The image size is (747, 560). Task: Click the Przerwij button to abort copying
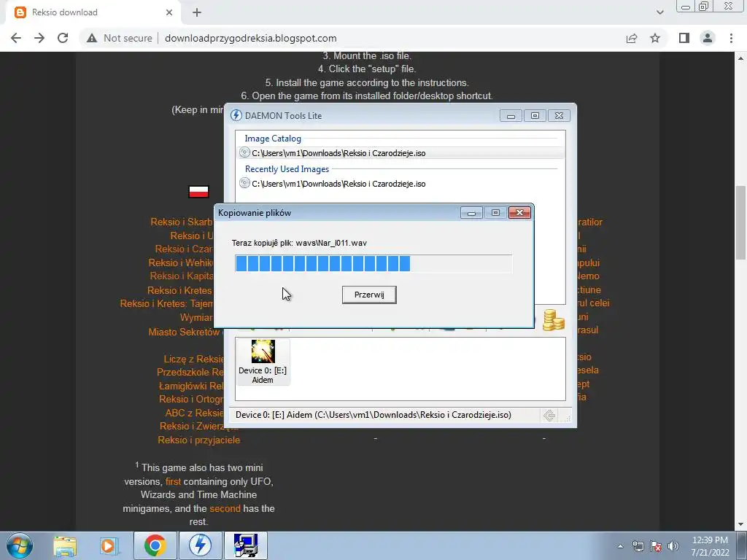click(369, 295)
